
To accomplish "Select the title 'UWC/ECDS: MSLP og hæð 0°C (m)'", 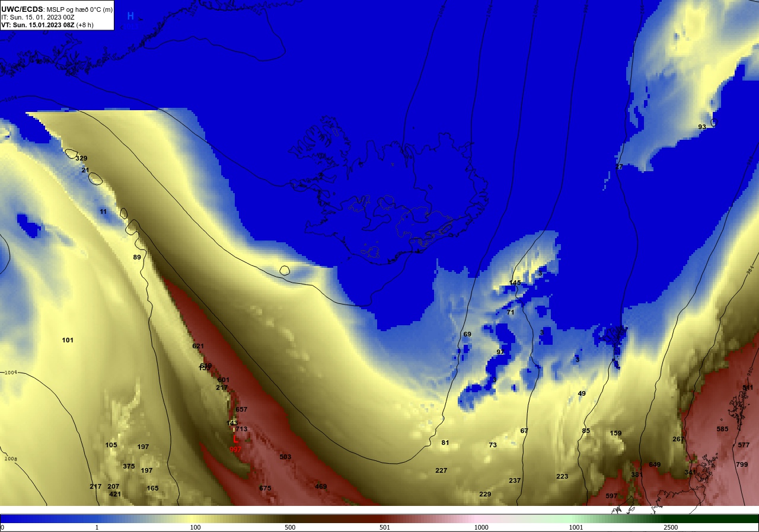I will [57, 9].
